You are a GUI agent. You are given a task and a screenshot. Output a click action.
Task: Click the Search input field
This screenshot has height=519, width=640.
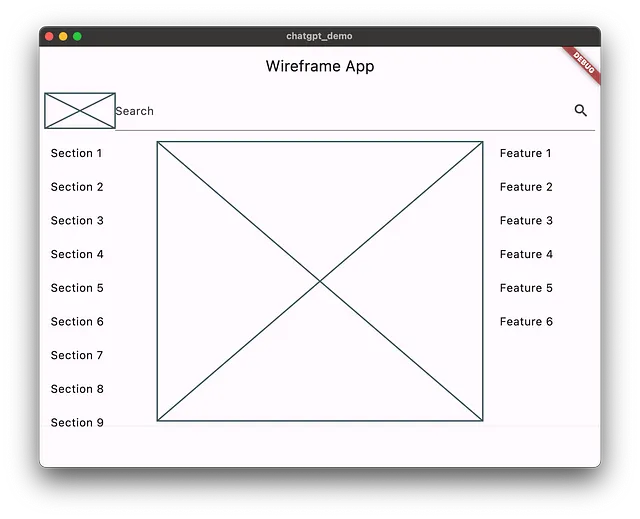point(355,111)
